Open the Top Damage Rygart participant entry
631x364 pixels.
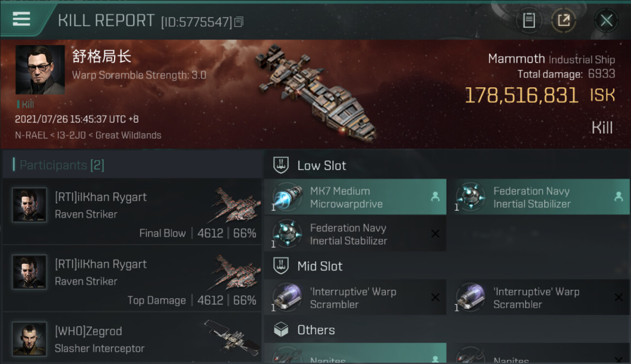tap(132, 278)
